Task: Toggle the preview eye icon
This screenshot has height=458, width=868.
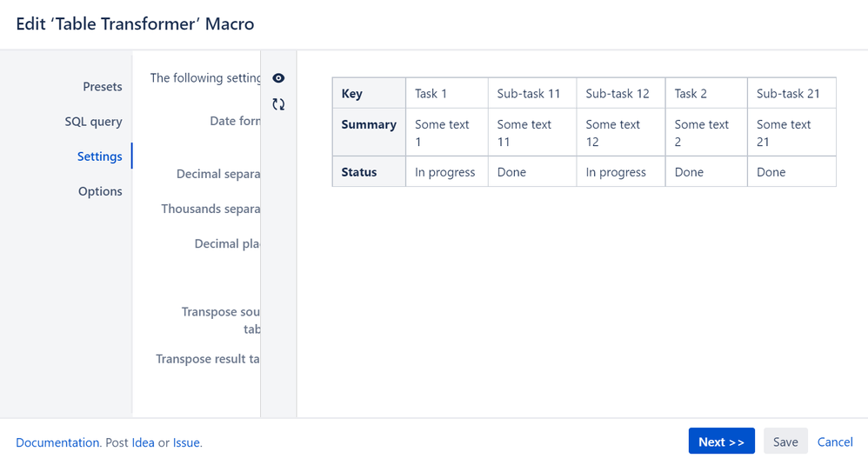Action: tap(278, 78)
